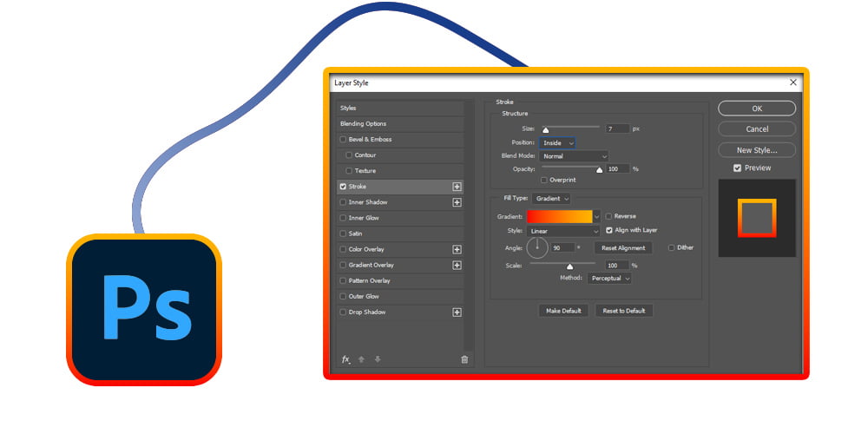
Task: Open the gradient picker dropdown arrow
Action: click(x=596, y=216)
